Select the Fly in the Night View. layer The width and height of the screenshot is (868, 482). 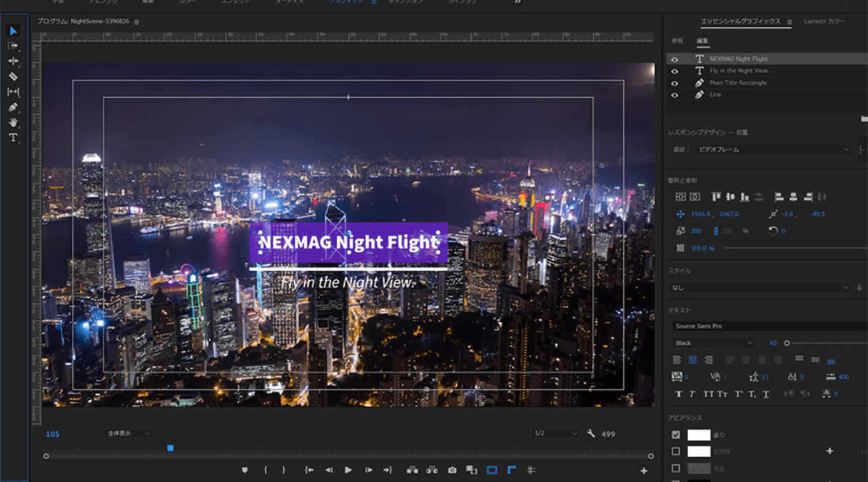pos(740,71)
